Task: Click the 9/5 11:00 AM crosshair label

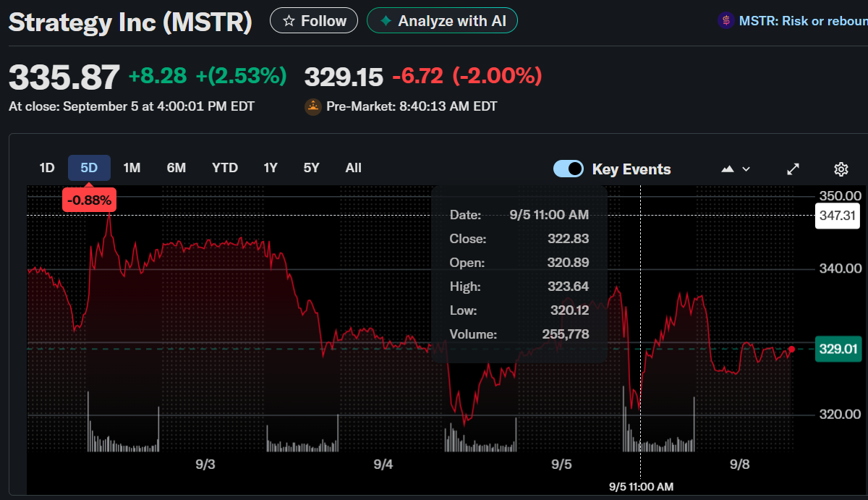Action: (642, 486)
